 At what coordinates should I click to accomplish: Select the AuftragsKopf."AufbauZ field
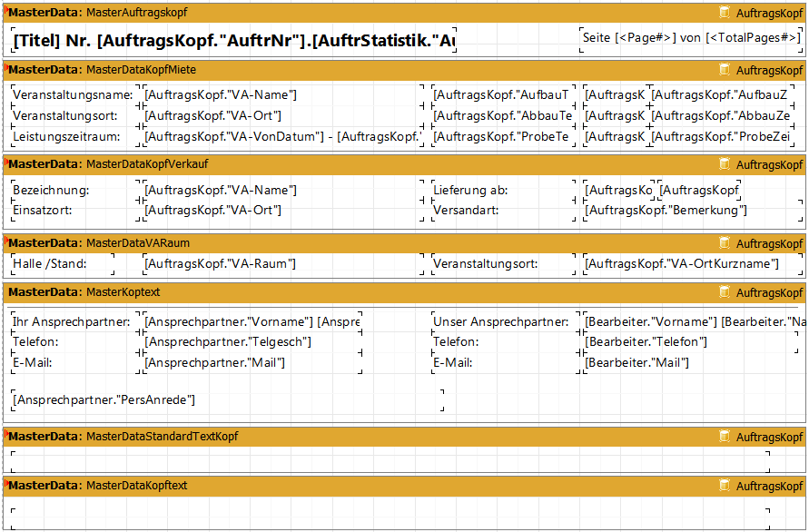[x=722, y=95]
